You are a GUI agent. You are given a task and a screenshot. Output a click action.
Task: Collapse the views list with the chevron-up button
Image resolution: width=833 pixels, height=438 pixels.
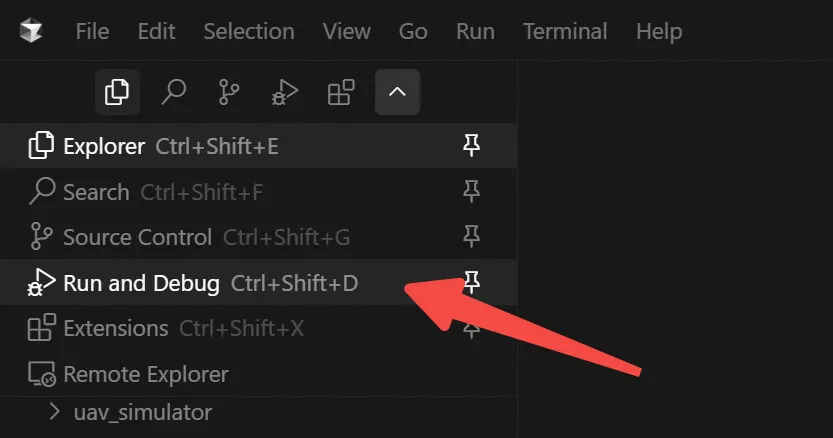click(397, 92)
